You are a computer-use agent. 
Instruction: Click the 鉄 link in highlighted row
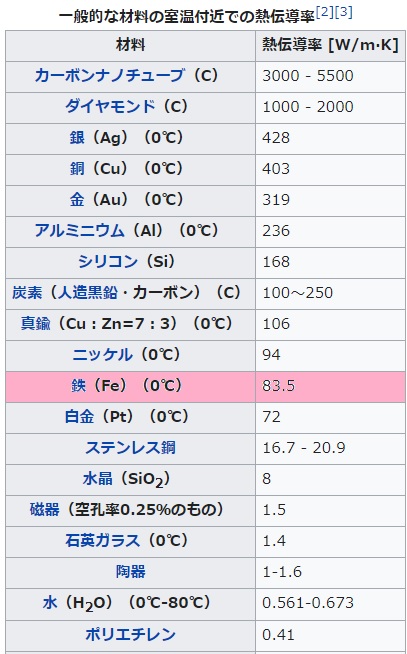point(78,385)
